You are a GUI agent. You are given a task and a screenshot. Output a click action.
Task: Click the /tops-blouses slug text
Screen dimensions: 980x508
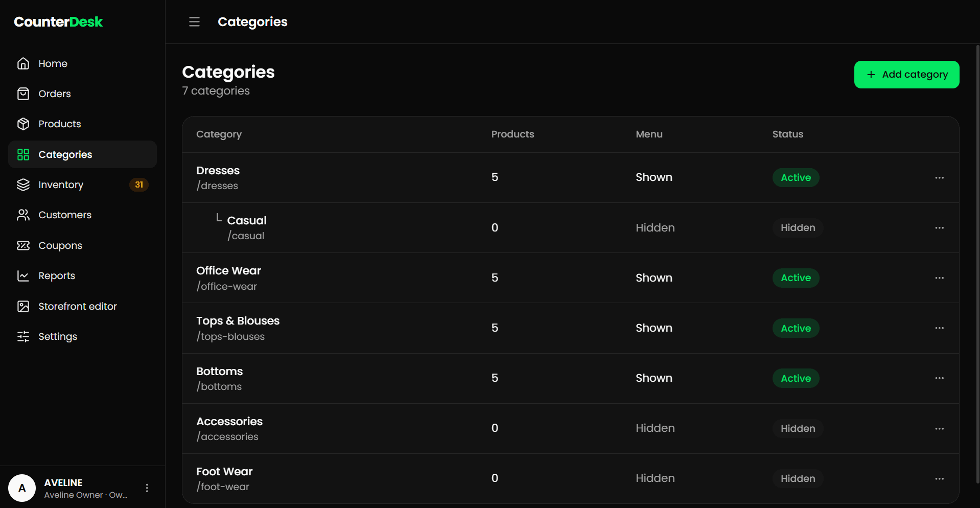230,336
